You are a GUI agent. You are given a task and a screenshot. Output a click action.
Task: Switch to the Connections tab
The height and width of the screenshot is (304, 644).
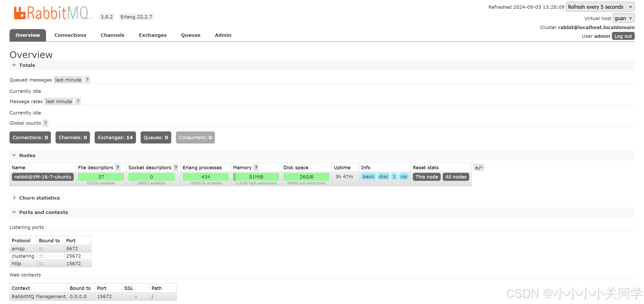click(70, 35)
